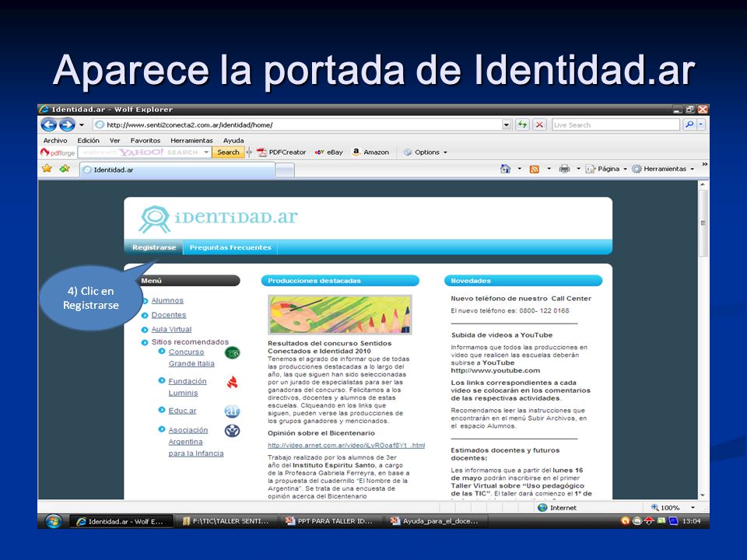Open recent pages dropdown beside Forward button
Image resolution: width=747 pixels, height=560 pixels.
[x=82, y=124]
